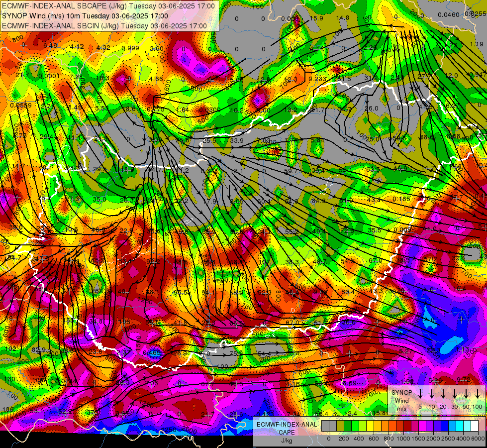
Task: Click the 26.0 value on the map
Action: click(372, 108)
